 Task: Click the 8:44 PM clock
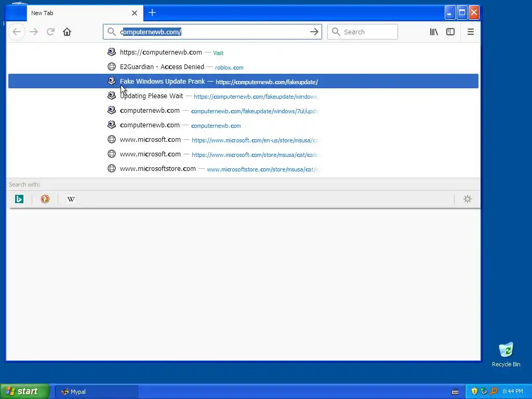(513, 392)
